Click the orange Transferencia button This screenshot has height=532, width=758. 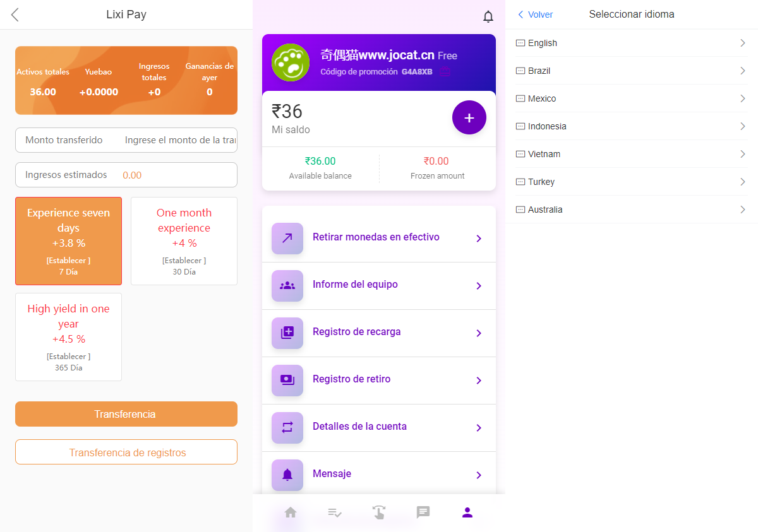(x=126, y=414)
